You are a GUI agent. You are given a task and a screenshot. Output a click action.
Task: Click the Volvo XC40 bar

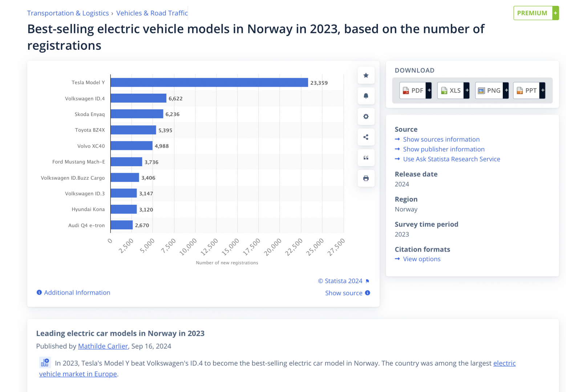(132, 146)
